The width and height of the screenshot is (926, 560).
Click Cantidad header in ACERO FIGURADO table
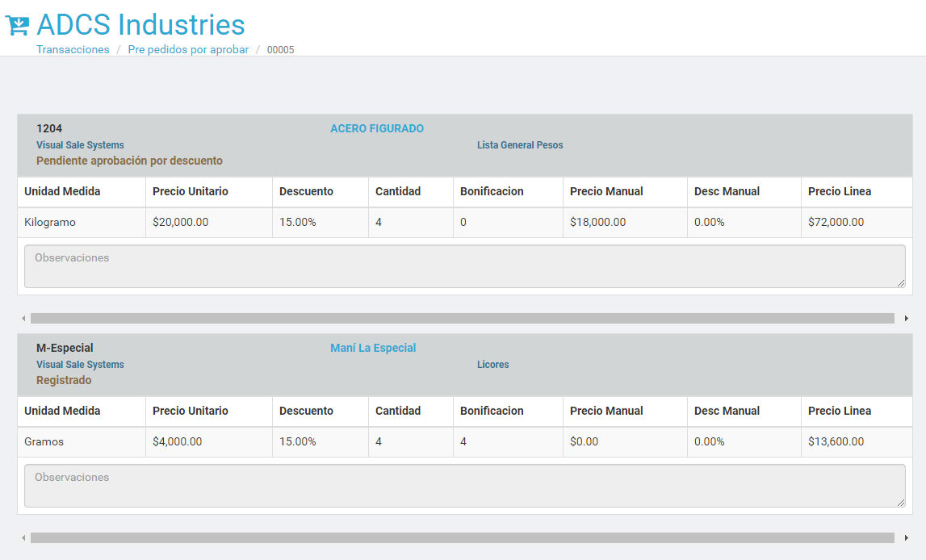(x=398, y=192)
